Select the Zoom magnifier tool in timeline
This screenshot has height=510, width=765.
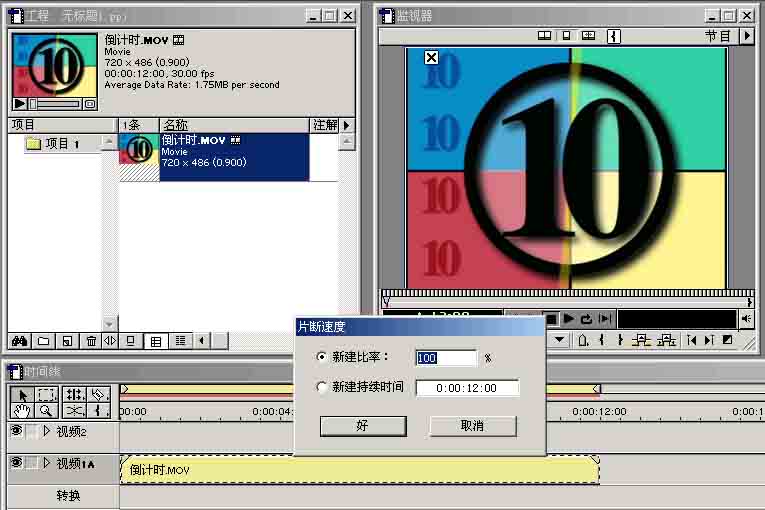46,411
